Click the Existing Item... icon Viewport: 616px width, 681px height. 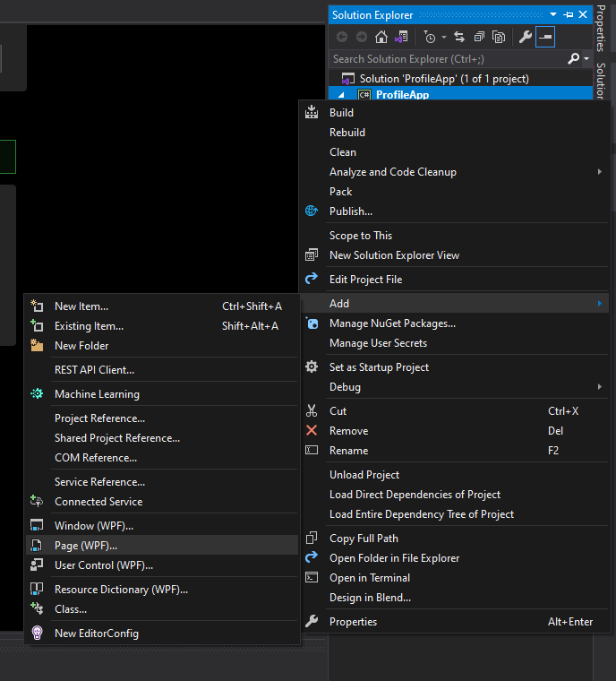click(x=37, y=326)
